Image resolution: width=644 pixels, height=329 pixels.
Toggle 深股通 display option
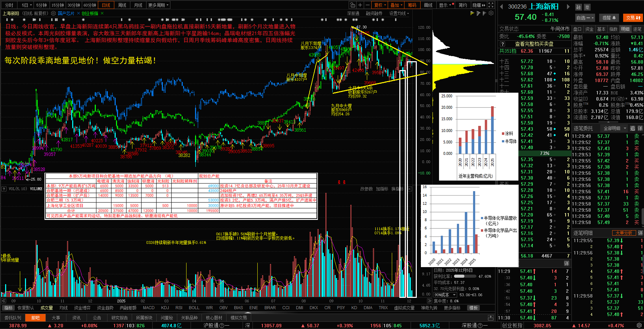[353, 13]
